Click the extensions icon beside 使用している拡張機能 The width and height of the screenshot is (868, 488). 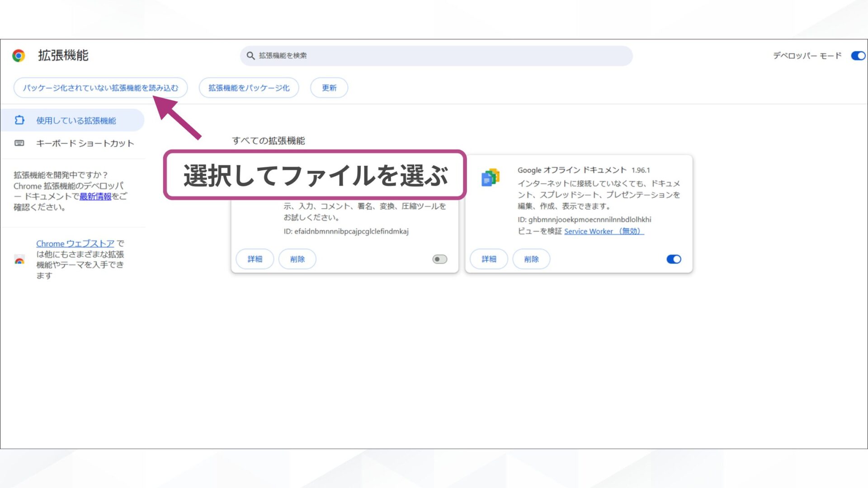click(20, 120)
